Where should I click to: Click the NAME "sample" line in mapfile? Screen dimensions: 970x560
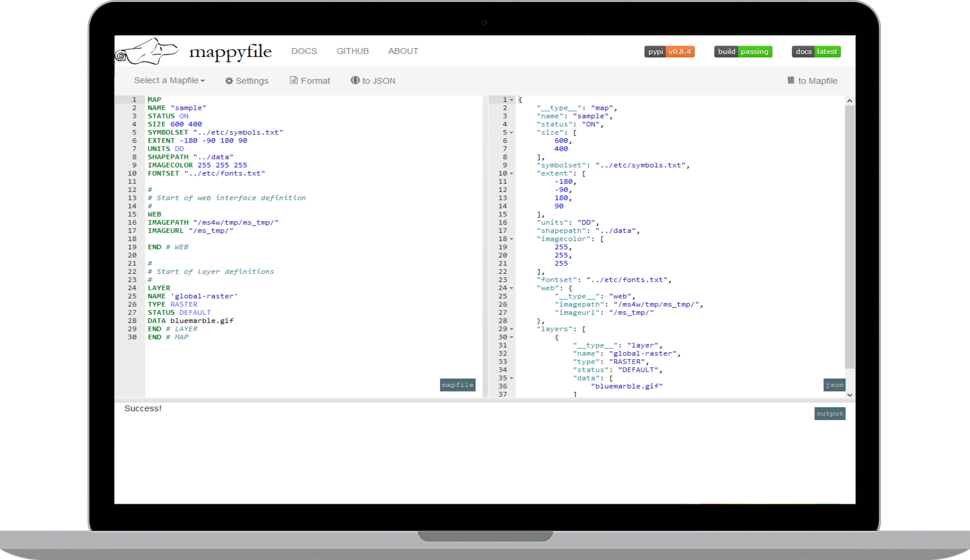pyautogui.click(x=177, y=108)
